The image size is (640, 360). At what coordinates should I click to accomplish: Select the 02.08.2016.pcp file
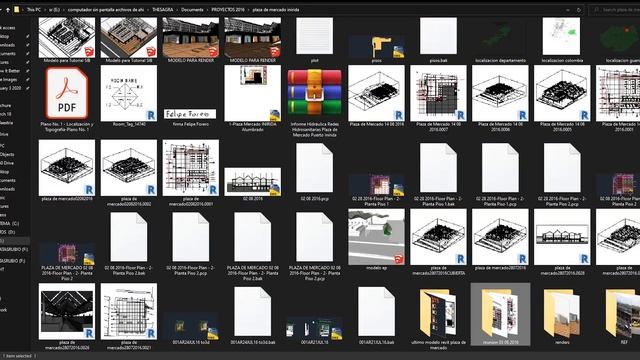314,168
